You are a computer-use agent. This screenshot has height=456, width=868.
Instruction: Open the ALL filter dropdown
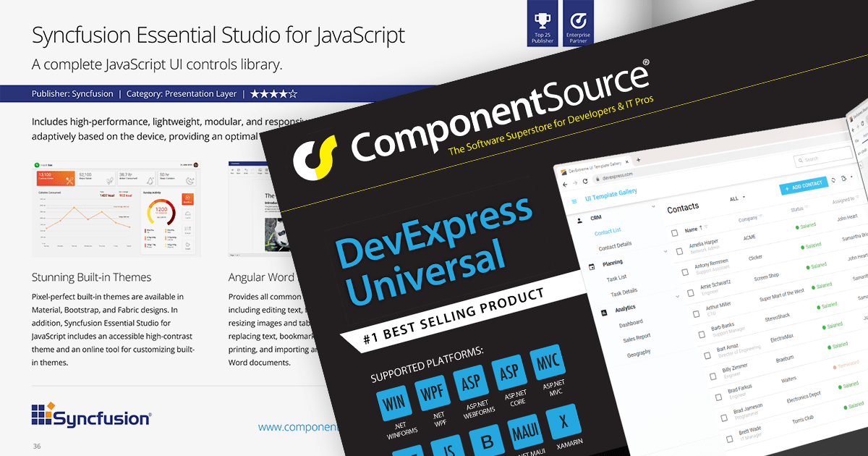737,198
